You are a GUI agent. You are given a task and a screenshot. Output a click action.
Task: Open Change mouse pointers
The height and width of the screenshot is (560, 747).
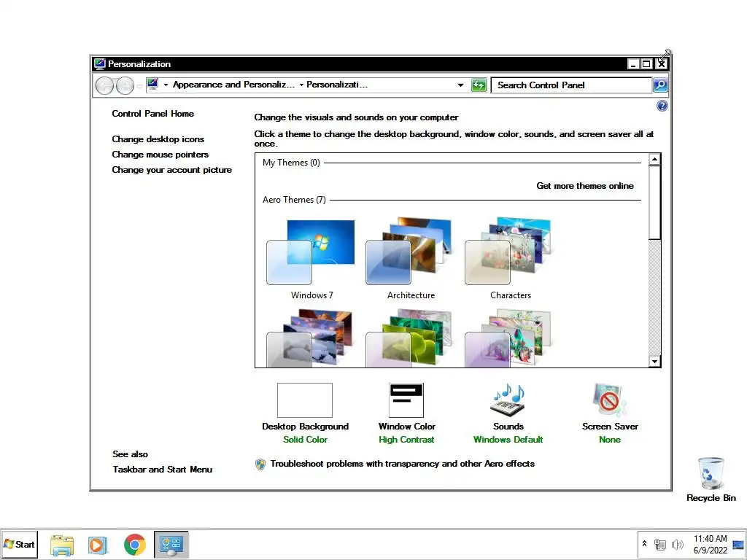[160, 155]
